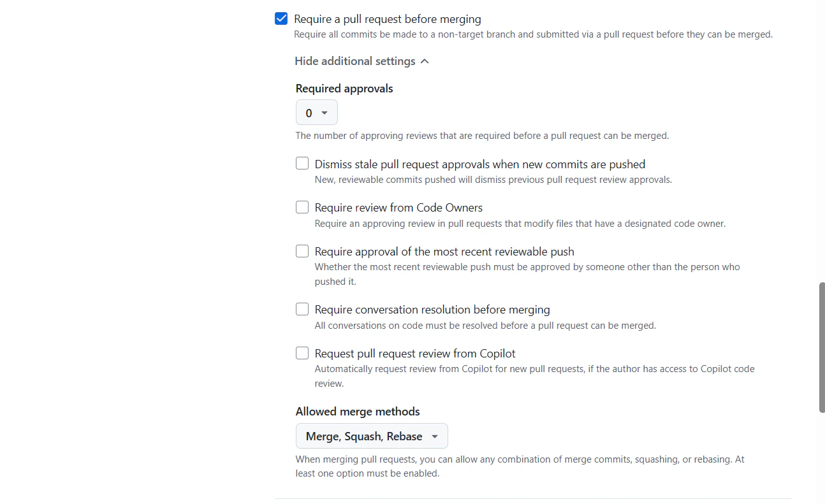
Task: Enable the Require conversation resolution before merging checkbox
Action: [x=302, y=309]
